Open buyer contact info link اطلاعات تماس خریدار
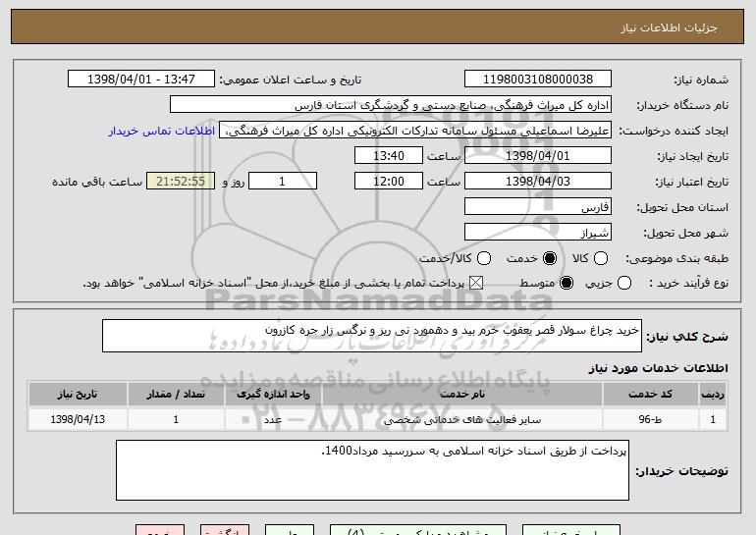 pyautogui.click(x=162, y=132)
